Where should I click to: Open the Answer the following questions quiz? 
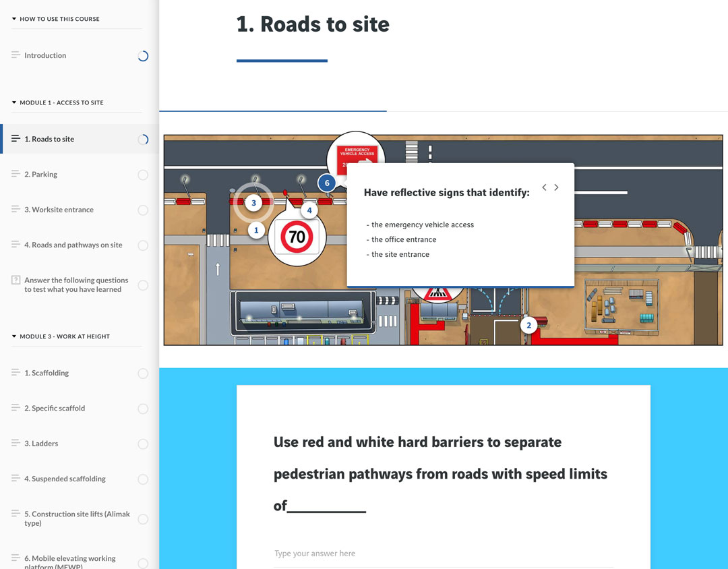click(80, 284)
